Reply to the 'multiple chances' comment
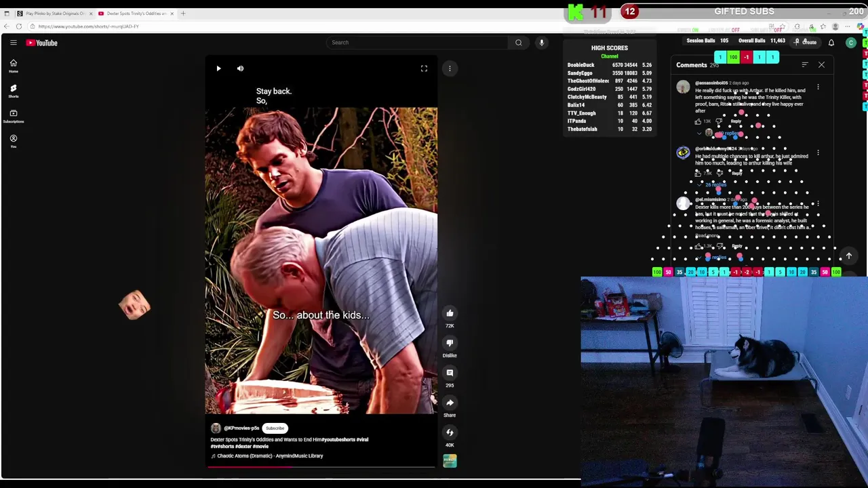The image size is (868, 488). 736,173
